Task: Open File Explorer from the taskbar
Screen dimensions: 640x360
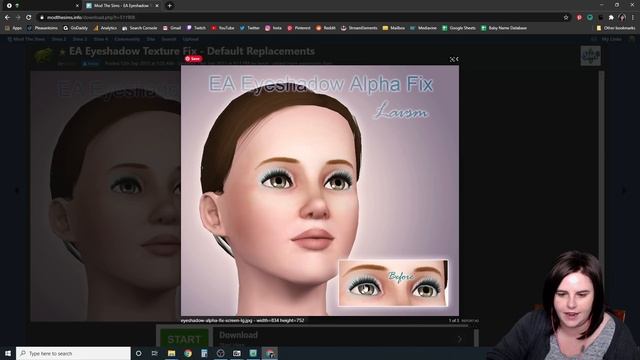Action: click(x=171, y=353)
